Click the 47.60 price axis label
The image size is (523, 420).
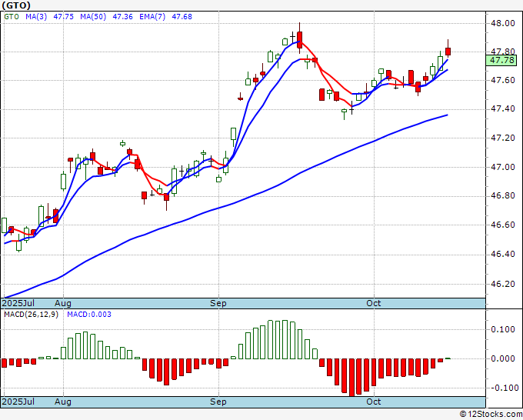click(x=503, y=80)
